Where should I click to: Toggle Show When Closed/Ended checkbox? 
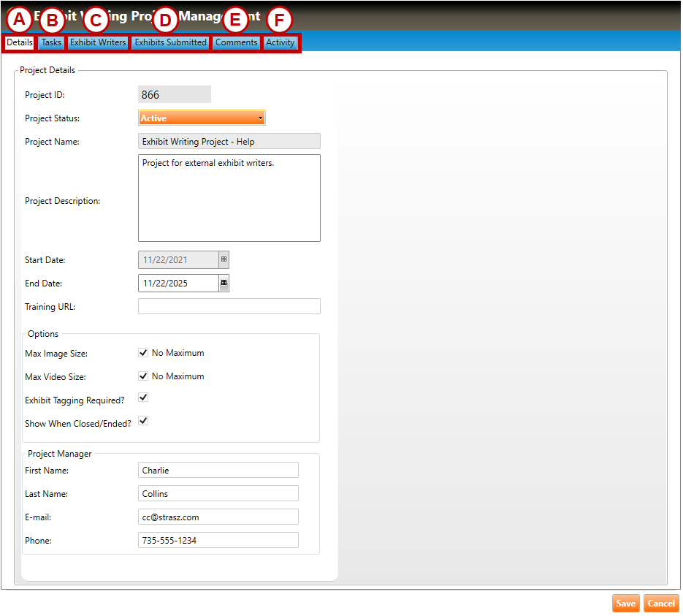pos(143,421)
